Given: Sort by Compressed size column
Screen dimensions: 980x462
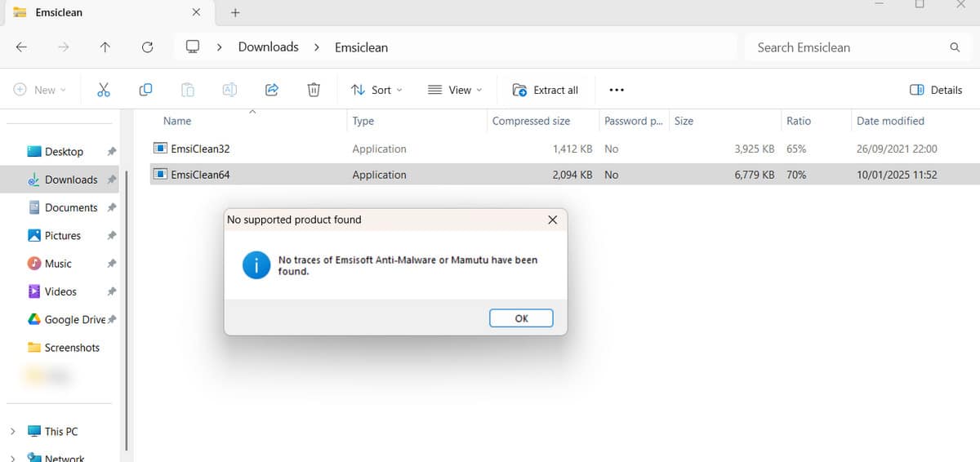Looking at the screenshot, I should click(x=531, y=121).
